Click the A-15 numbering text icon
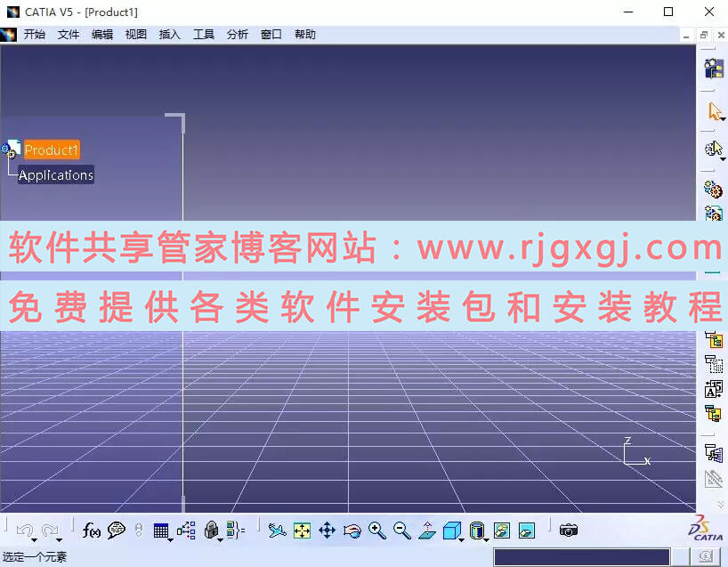This screenshot has width=728, height=567. 714,389
